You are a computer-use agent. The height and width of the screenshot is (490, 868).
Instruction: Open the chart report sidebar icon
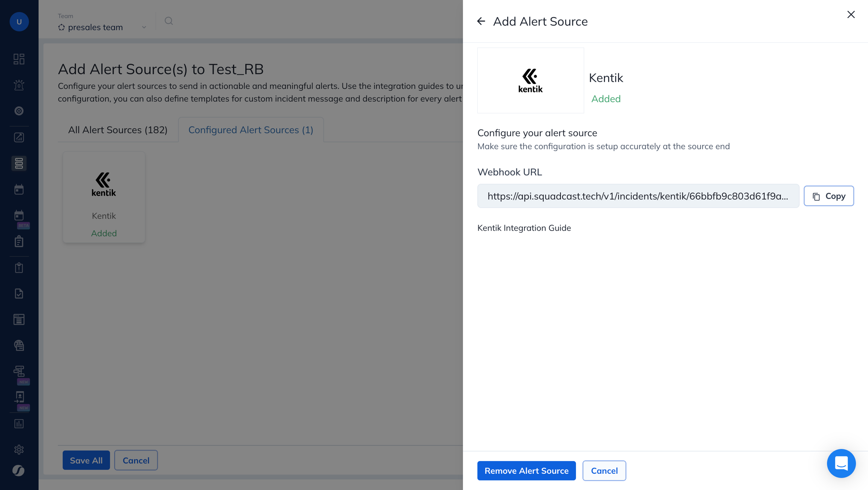click(19, 137)
